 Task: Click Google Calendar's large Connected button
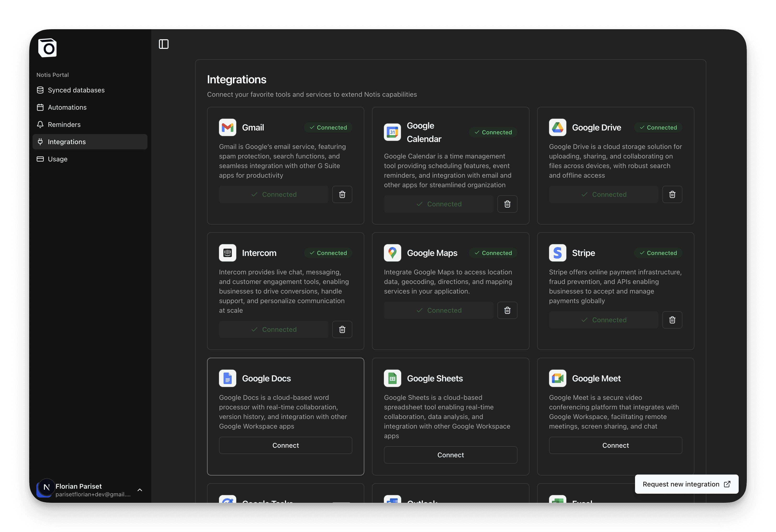(439, 204)
